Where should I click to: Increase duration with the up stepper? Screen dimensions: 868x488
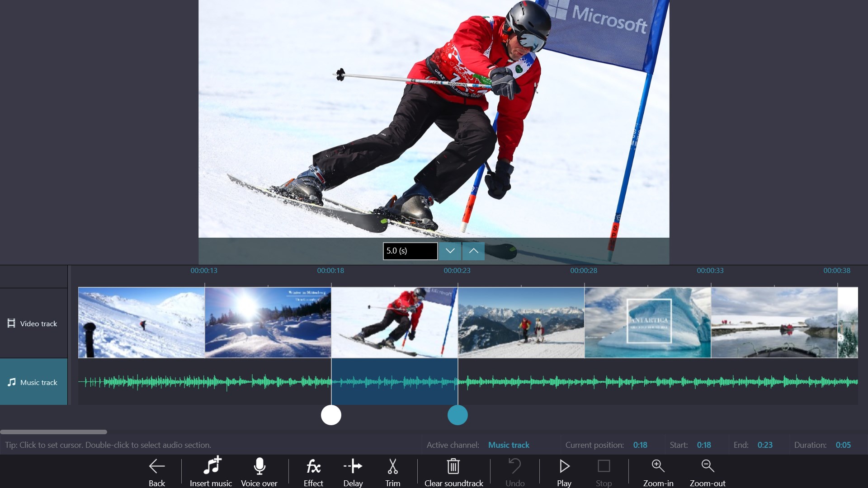pos(473,251)
